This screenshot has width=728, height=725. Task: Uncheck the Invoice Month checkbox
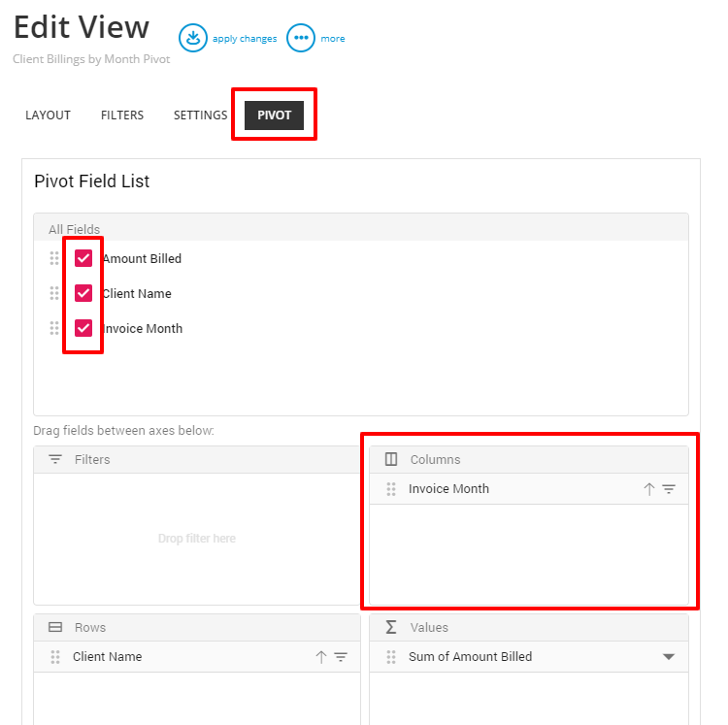pos(83,328)
